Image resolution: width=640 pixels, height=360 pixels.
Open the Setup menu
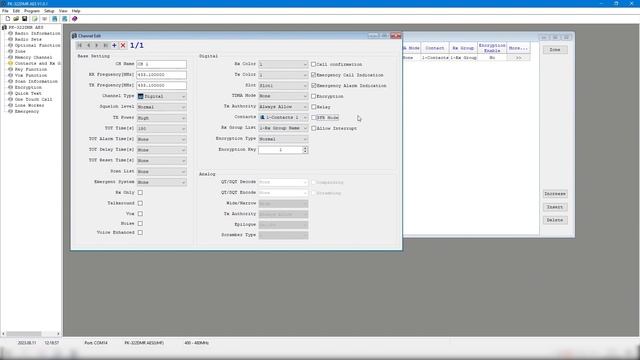pyautogui.click(x=49, y=11)
